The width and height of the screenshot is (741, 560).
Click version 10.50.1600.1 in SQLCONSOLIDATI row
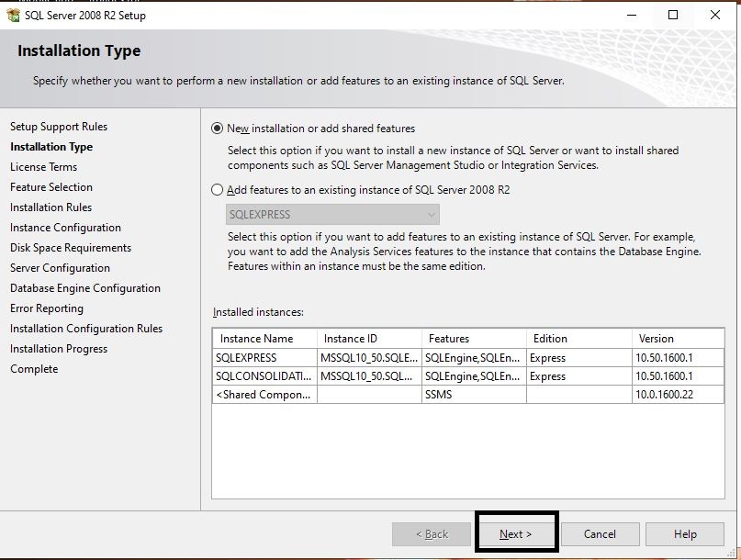click(679, 376)
